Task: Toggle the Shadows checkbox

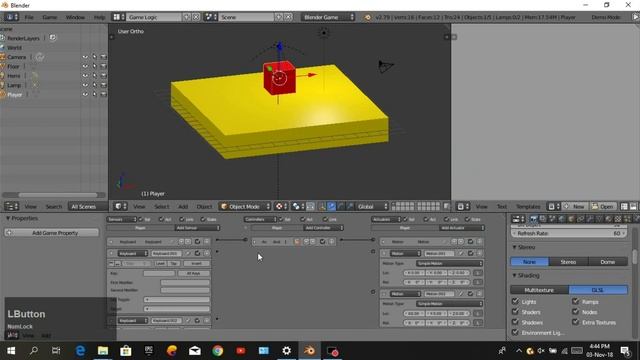Action: pos(515,322)
